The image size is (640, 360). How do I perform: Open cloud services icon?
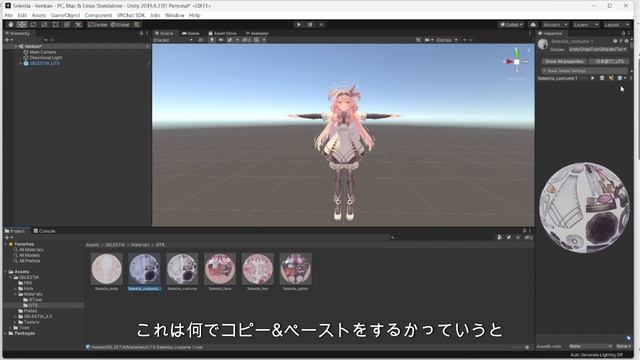click(533, 25)
